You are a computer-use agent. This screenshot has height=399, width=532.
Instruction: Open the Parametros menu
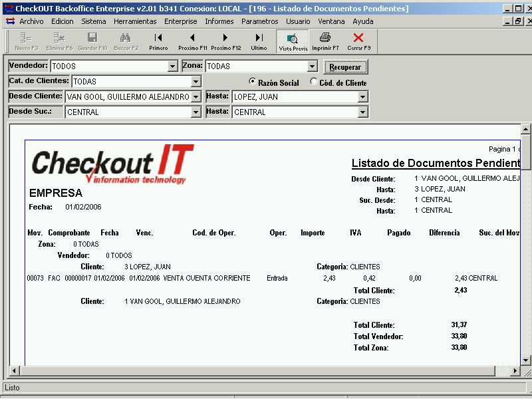[260, 21]
